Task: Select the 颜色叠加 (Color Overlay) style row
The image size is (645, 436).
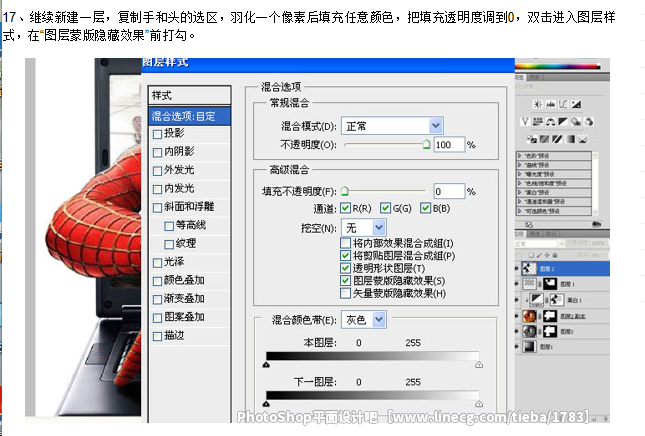Action: (x=190, y=281)
